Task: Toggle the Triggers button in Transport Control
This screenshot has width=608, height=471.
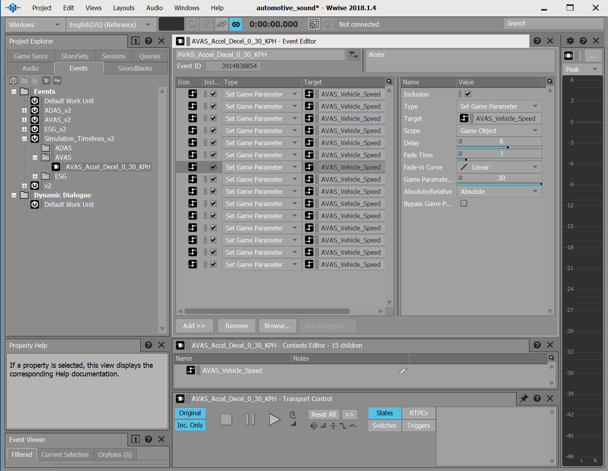Action: click(x=418, y=426)
